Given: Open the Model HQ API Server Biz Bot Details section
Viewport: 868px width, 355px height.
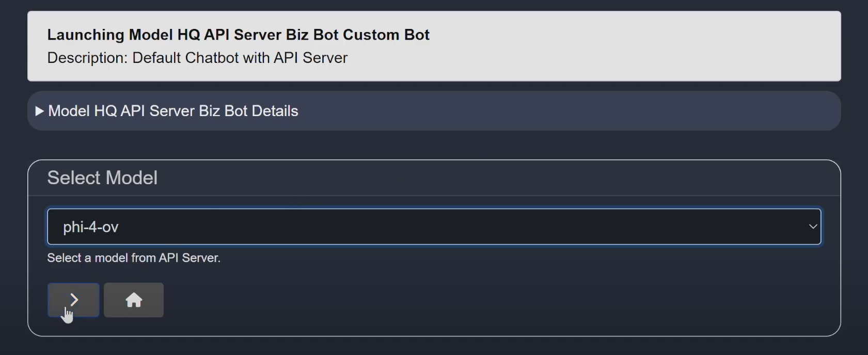Looking at the screenshot, I should click(x=172, y=111).
